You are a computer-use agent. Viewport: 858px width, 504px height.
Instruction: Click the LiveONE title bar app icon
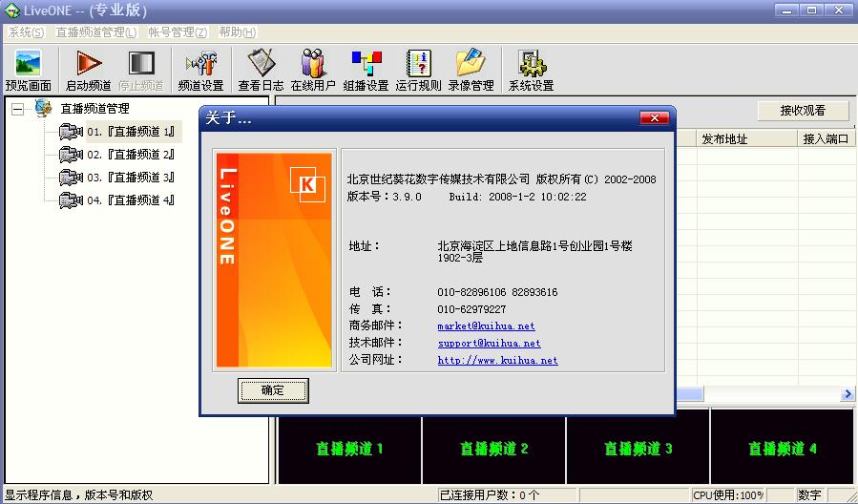tap(12, 10)
